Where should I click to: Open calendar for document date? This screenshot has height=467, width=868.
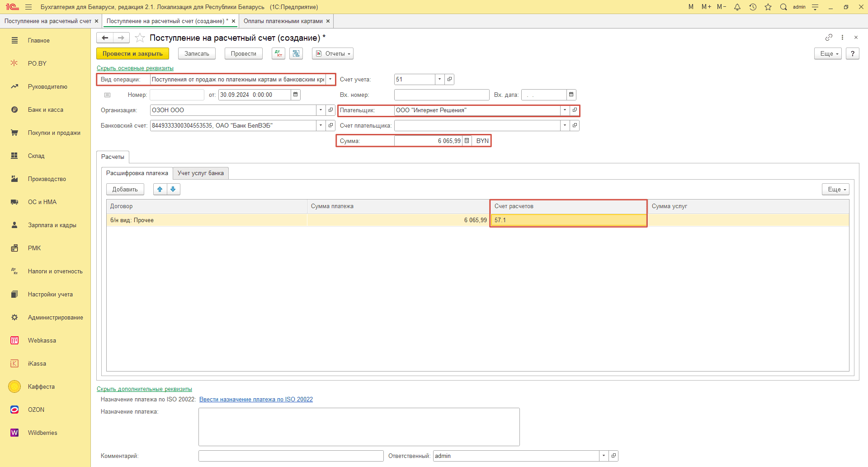coord(296,95)
